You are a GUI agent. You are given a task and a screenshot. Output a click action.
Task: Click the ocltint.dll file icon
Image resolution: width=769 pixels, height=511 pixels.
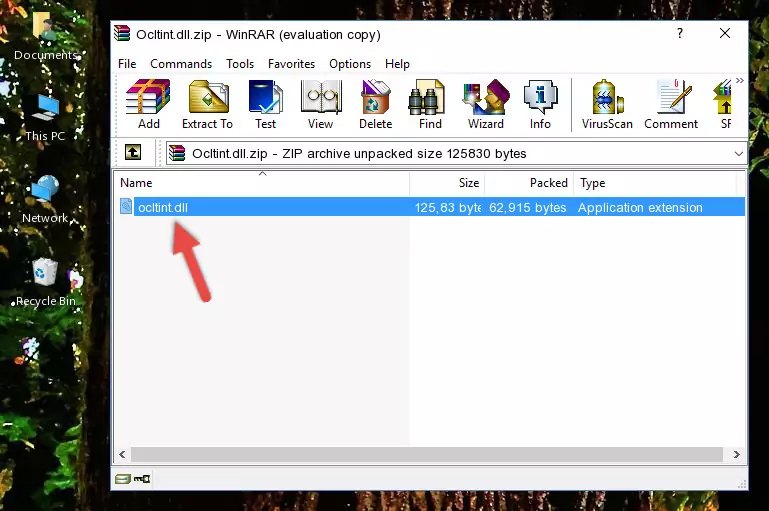[126, 206]
